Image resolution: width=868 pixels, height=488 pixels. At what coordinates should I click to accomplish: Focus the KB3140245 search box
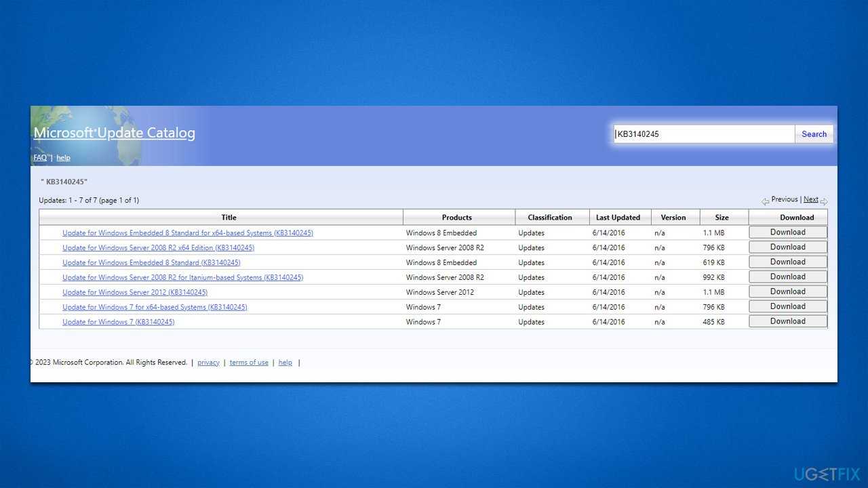coord(704,134)
